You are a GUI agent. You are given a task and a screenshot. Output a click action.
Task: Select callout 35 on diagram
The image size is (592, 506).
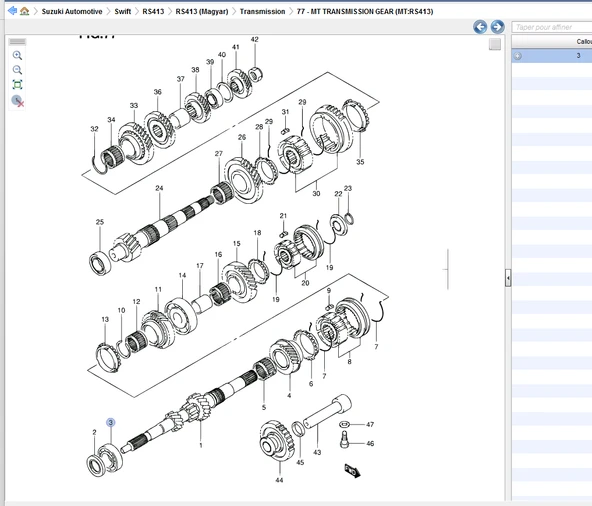tap(361, 162)
